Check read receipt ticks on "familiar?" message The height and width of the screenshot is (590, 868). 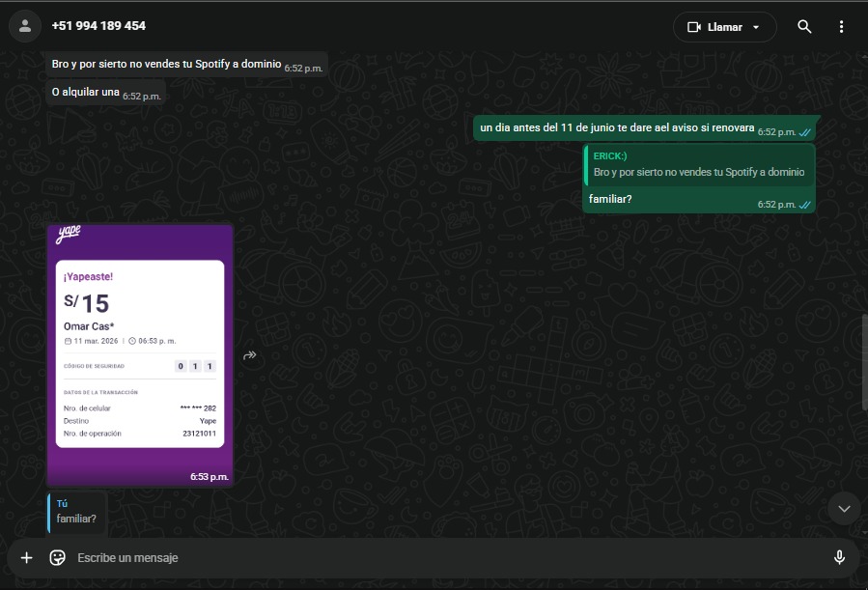[x=805, y=205]
